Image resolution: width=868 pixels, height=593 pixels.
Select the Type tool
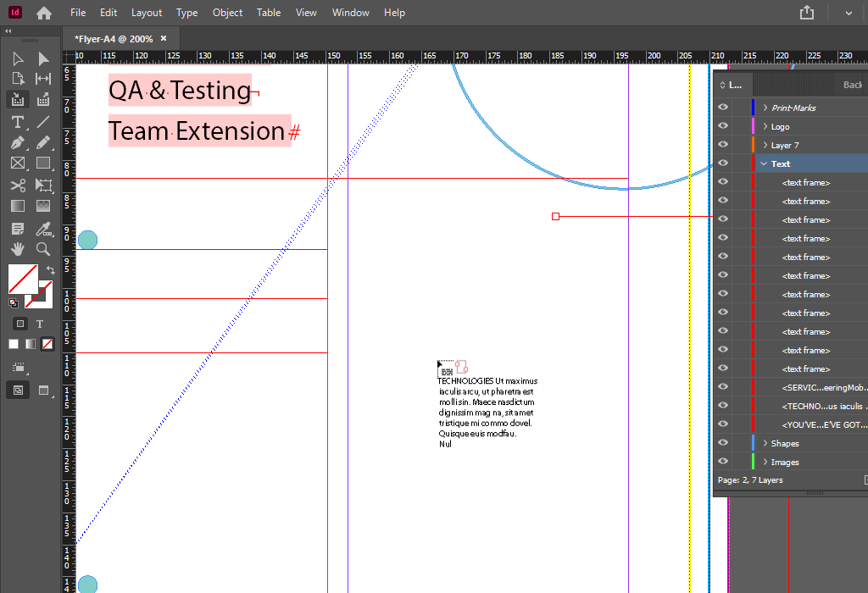point(17,121)
